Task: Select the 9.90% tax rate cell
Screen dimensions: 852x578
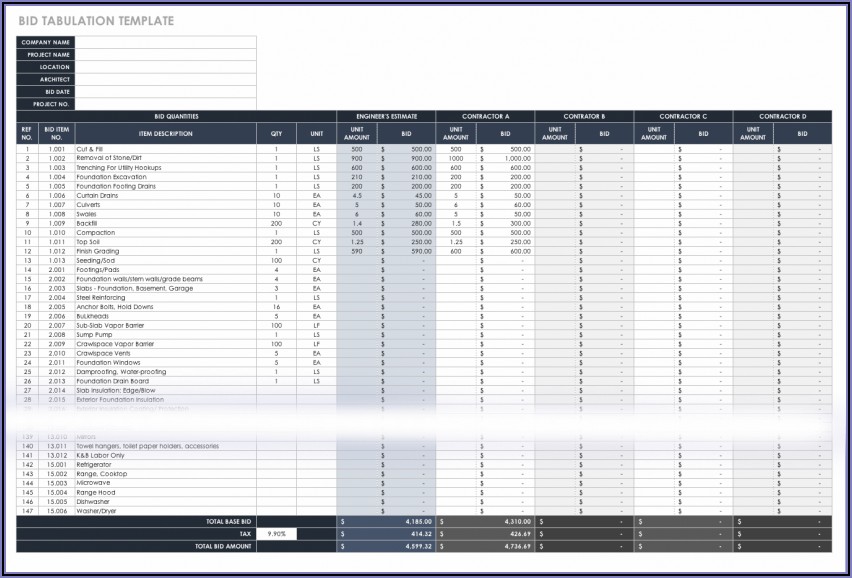Action: 276,534
